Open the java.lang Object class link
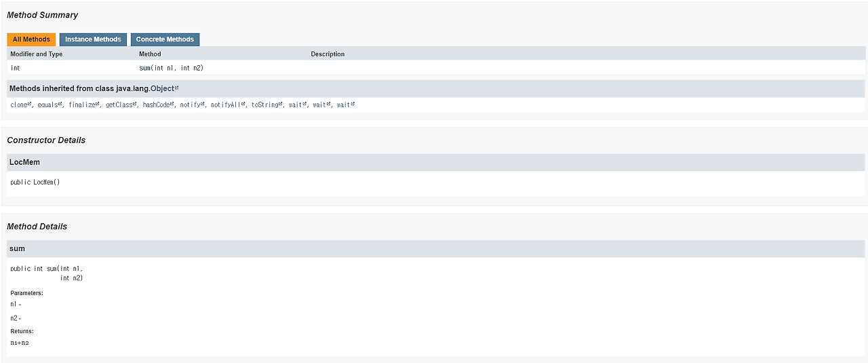Image resolution: width=868 pixels, height=363 pixels. tap(162, 88)
